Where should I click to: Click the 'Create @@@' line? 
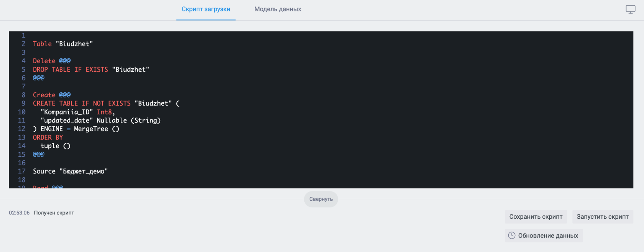point(52,95)
